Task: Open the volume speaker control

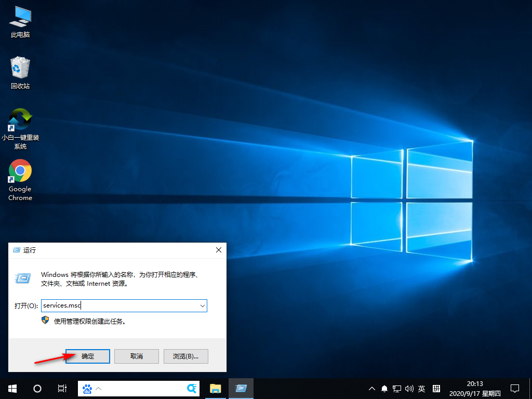Action: tap(409, 389)
